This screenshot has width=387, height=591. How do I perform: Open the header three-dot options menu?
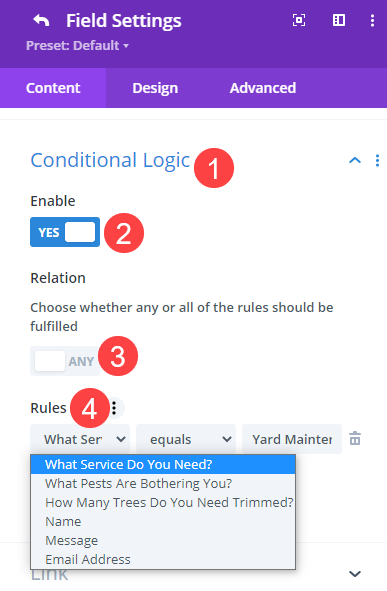coord(372,20)
